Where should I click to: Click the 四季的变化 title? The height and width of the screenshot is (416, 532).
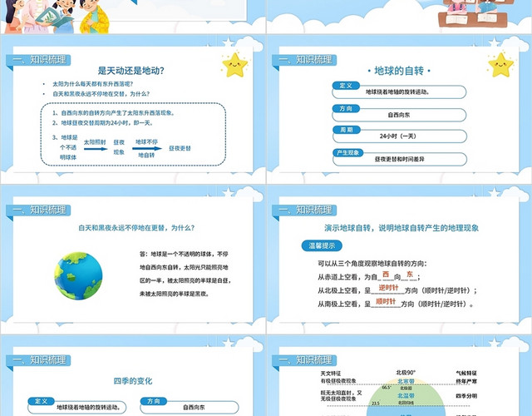tap(133, 381)
